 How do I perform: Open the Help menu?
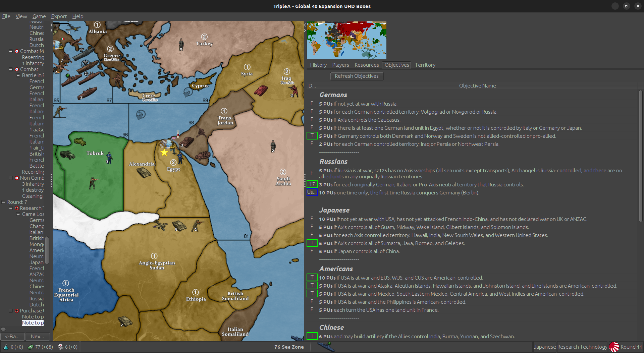(77, 16)
